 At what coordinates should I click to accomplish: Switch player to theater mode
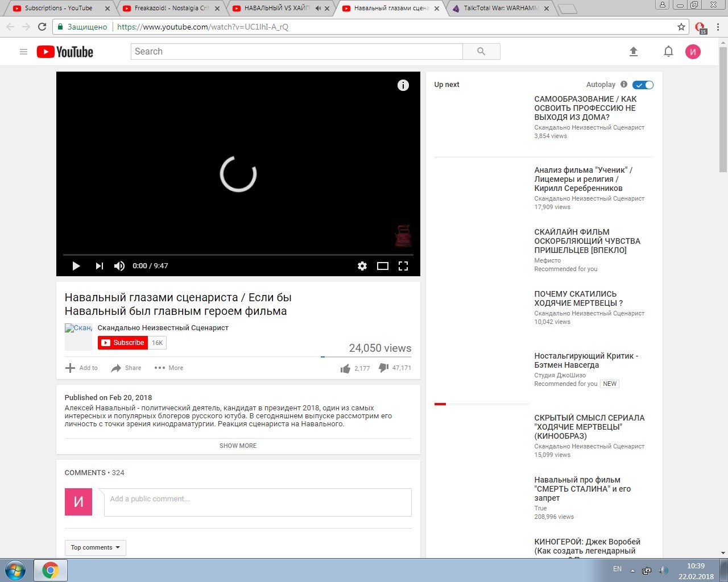pos(383,266)
